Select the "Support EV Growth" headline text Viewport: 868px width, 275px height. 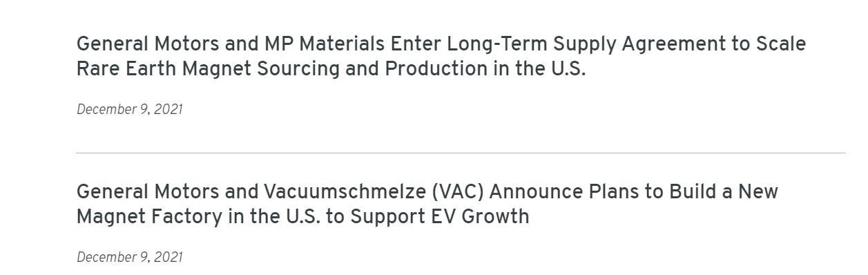tap(439, 216)
